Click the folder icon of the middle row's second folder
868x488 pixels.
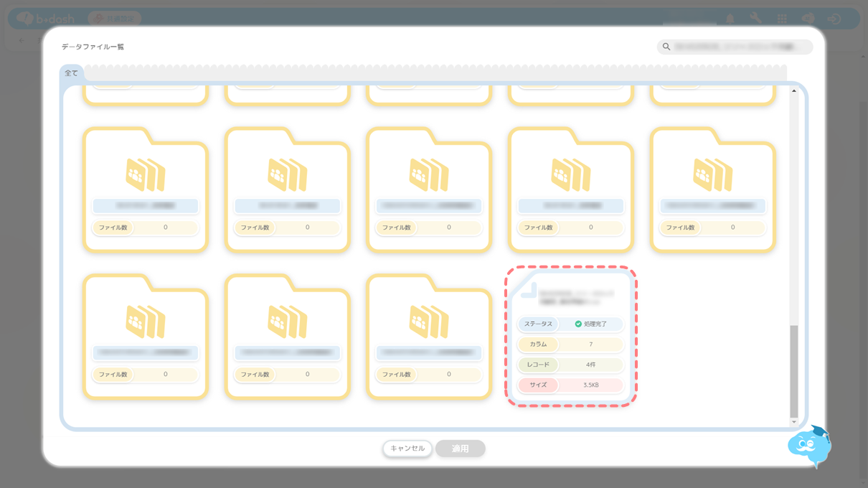tap(288, 174)
